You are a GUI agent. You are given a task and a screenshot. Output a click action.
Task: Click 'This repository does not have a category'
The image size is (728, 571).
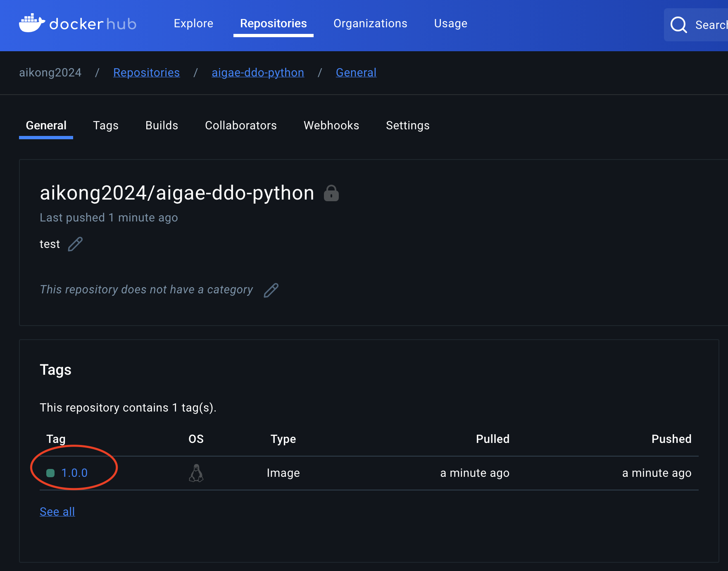point(146,290)
